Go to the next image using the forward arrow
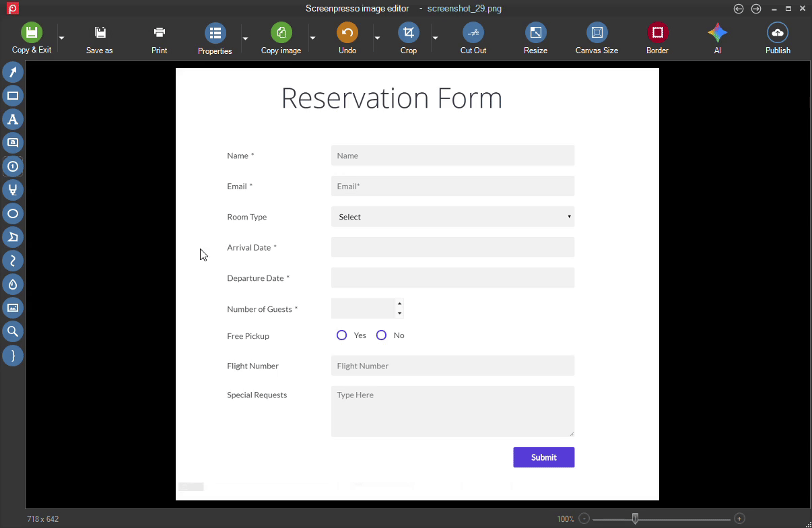This screenshot has width=812, height=528. pos(756,9)
